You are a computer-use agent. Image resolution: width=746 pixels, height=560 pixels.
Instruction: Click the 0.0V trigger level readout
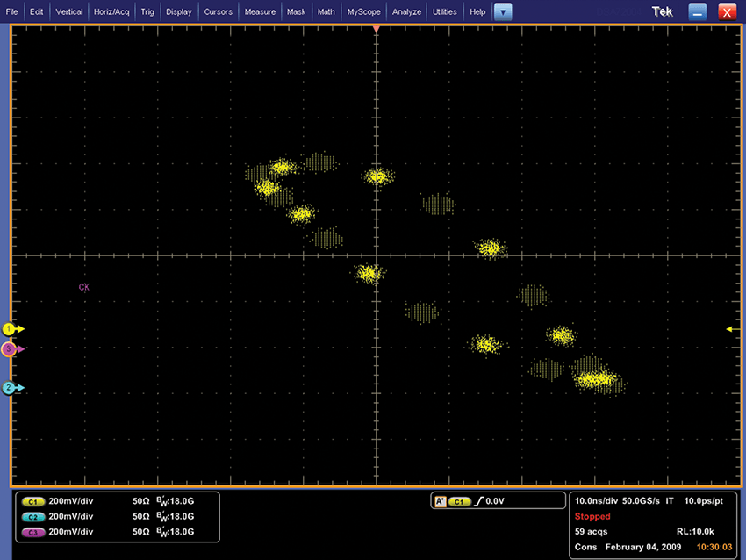click(495, 501)
